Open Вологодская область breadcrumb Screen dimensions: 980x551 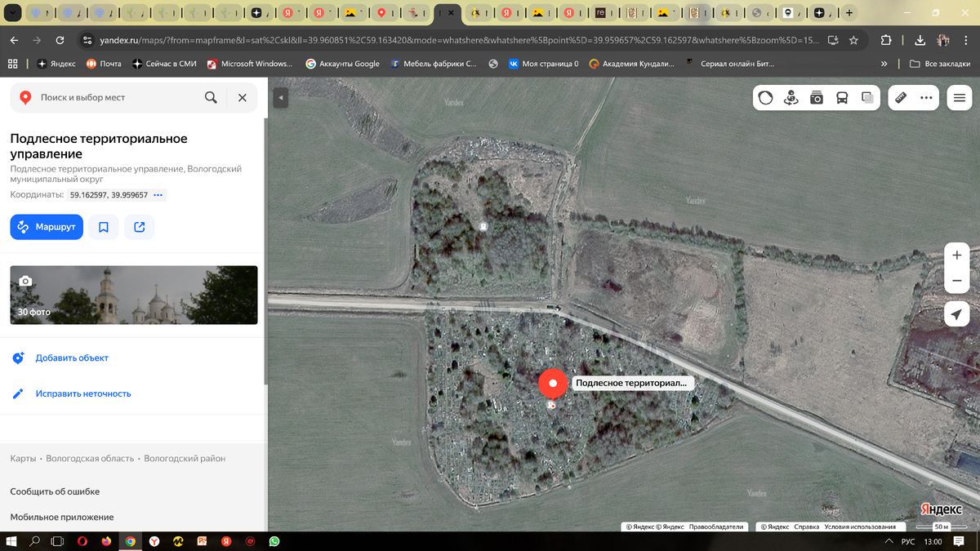click(90, 459)
